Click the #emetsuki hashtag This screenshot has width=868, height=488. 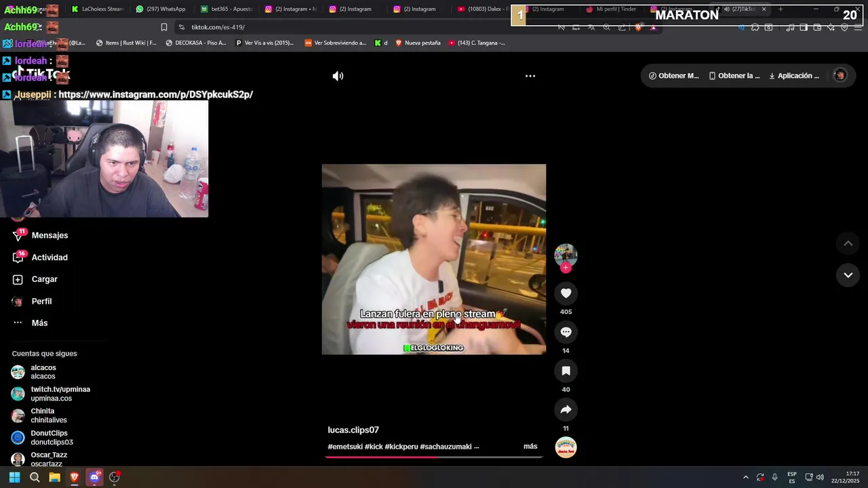tap(345, 447)
